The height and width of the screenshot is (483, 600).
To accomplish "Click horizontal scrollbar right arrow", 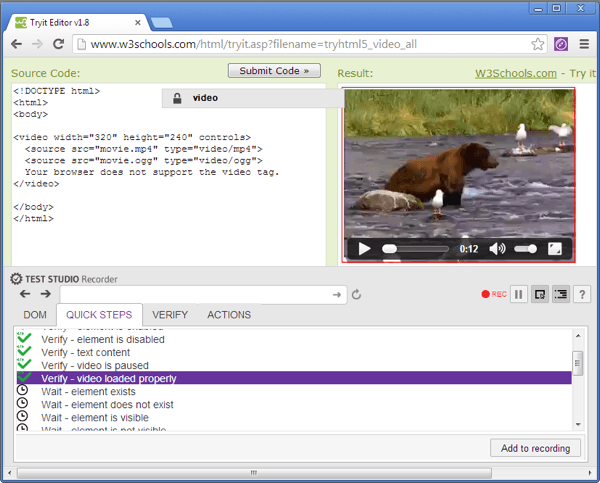I will point(590,473).
